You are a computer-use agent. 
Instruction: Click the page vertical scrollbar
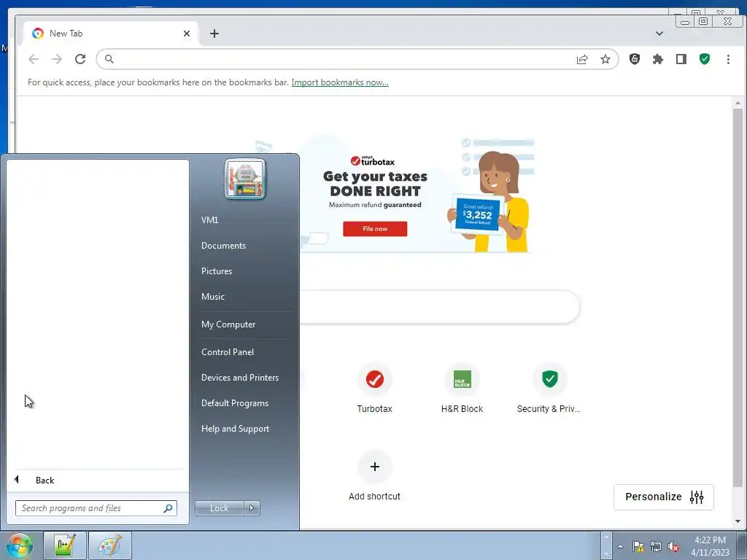pos(738,297)
